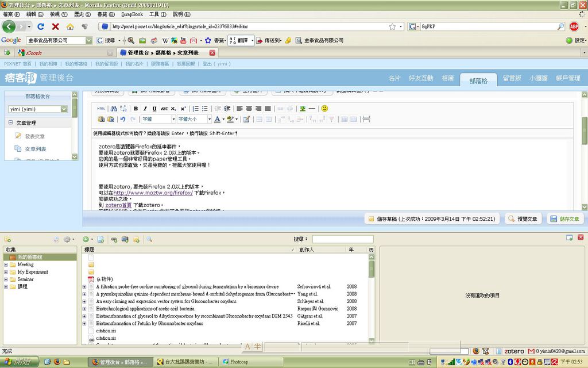Open 發表文章 in the sidebar
The height and width of the screenshot is (368, 588).
(34, 136)
